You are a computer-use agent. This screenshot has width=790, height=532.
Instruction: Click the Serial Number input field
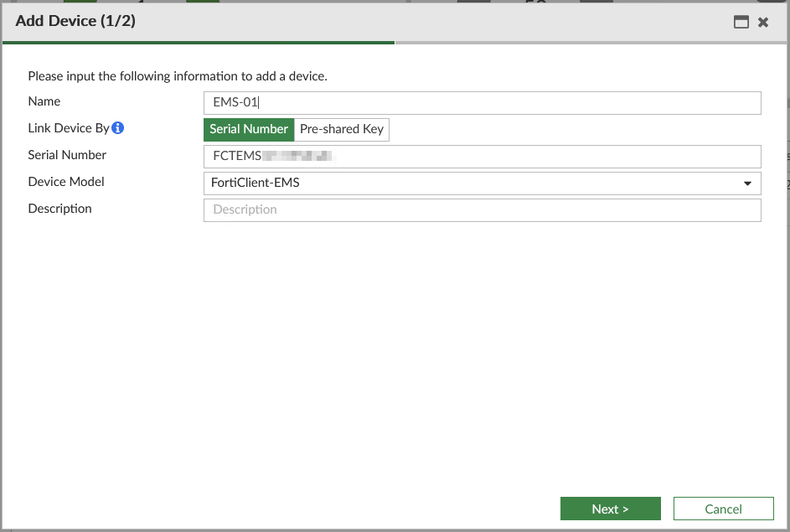[x=483, y=157]
